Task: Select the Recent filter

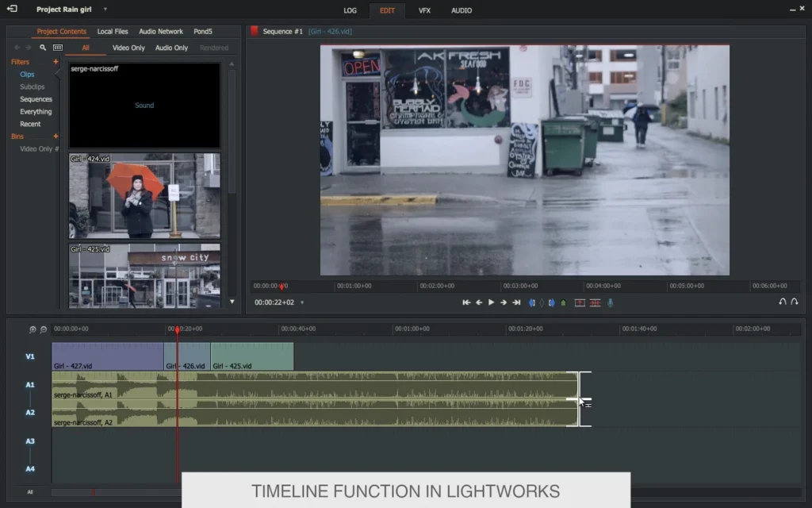Action: [x=30, y=125]
